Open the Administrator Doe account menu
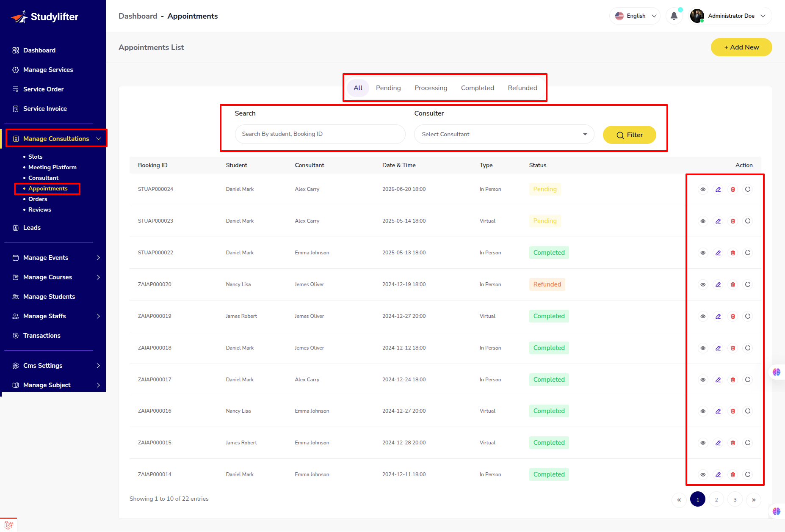 point(731,16)
